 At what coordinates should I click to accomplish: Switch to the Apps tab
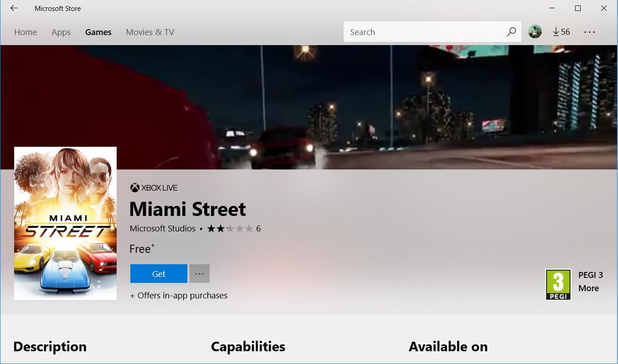(x=61, y=32)
